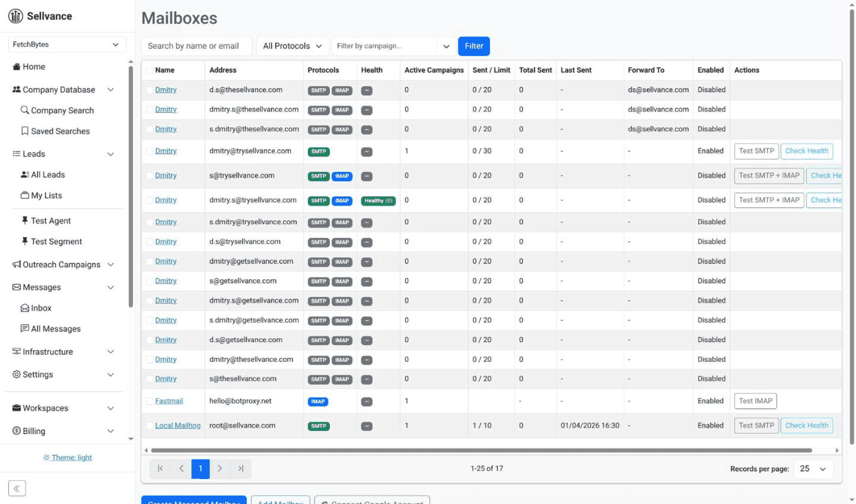Click the Healthy (0) health badge
This screenshot has width=856, height=504.
[x=378, y=201]
